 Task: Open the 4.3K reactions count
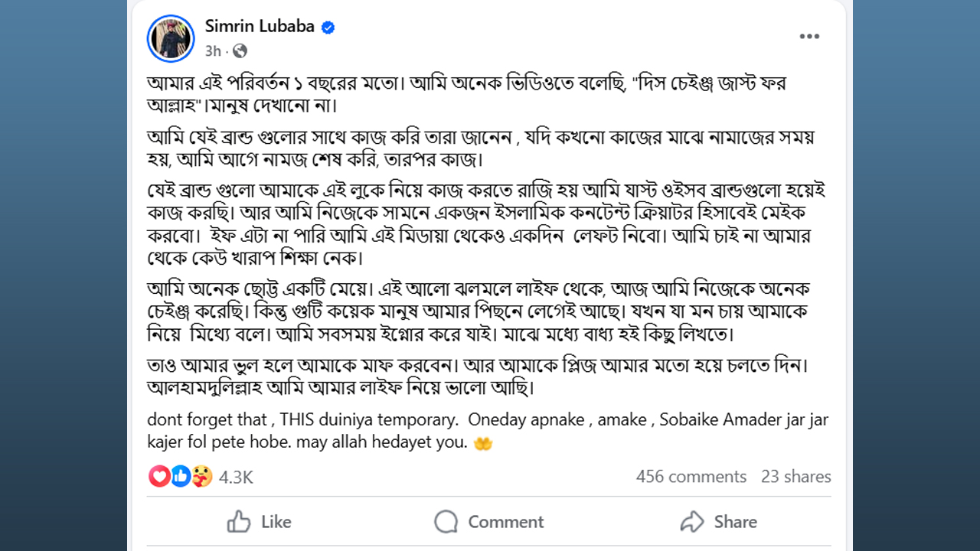click(236, 477)
